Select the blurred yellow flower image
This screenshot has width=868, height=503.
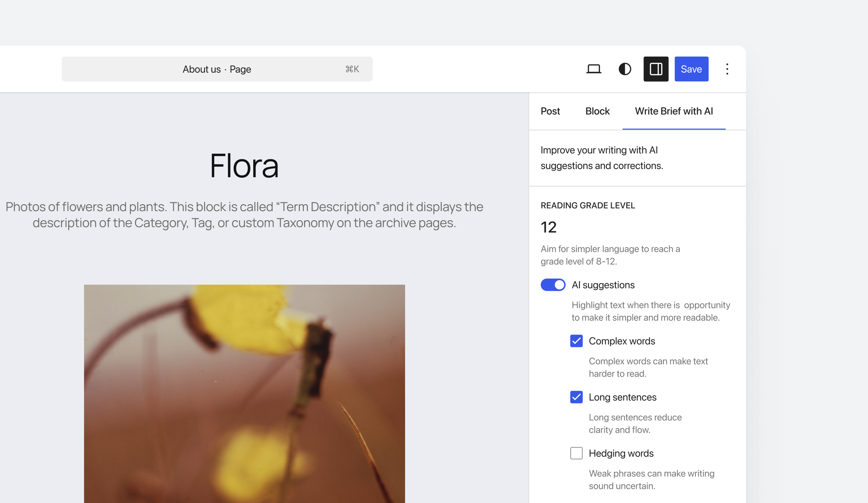coord(244,393)
